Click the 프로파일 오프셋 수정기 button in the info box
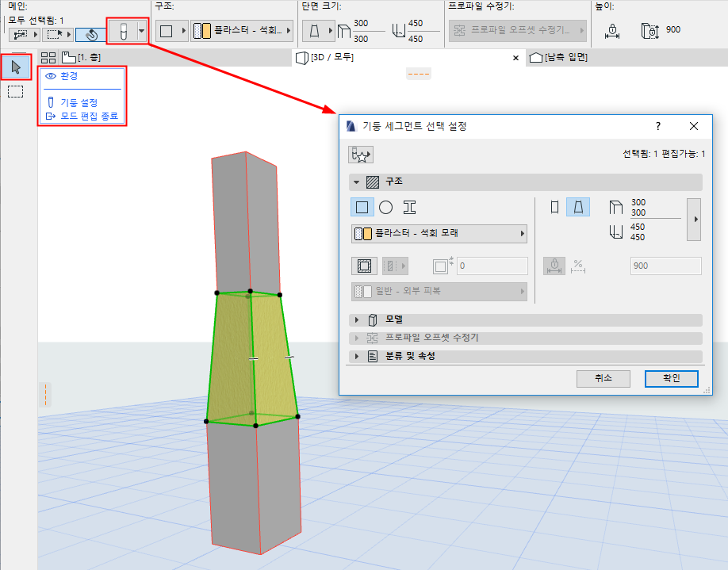This screenshot has height=570, width=728. coord(518,31)
